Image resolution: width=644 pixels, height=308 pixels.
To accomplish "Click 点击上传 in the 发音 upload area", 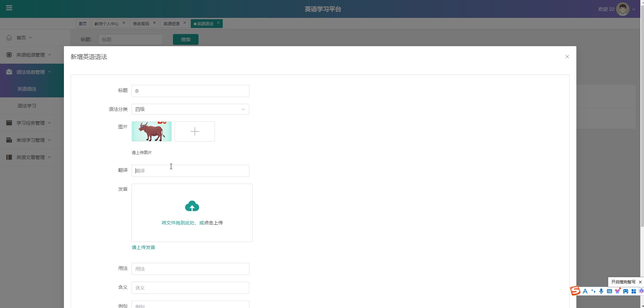I will (213, 223).
